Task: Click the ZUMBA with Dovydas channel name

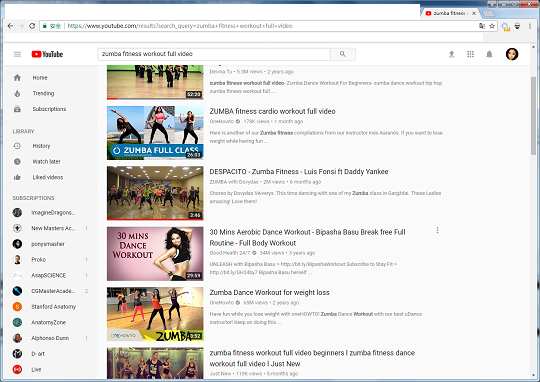Action: click(x=234, y=182)
